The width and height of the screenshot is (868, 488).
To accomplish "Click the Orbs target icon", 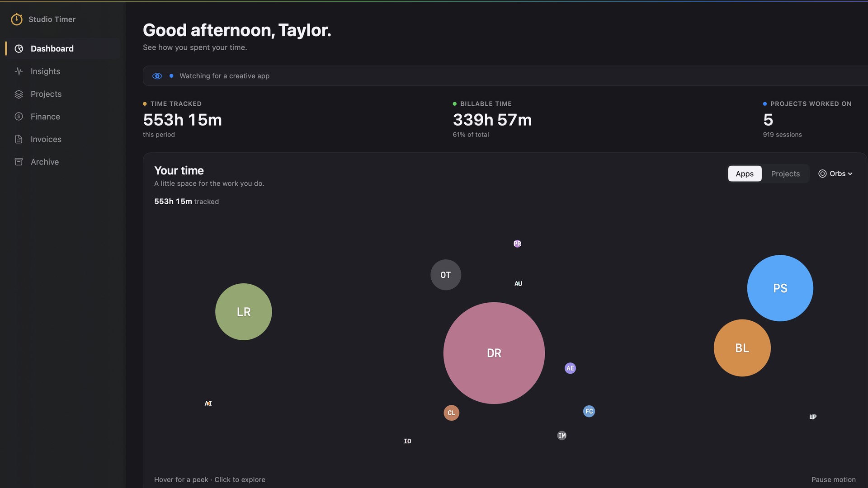I will (822, 174).
